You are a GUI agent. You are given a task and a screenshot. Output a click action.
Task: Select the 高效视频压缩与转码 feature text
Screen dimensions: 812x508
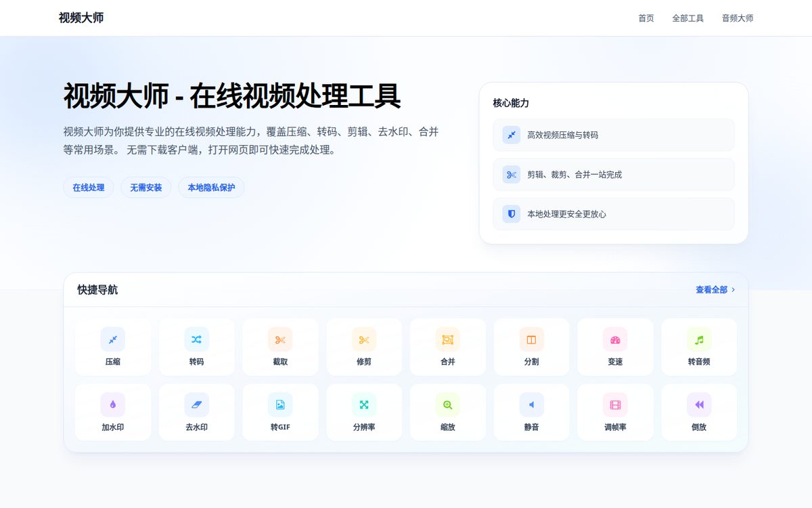(563, 135)
